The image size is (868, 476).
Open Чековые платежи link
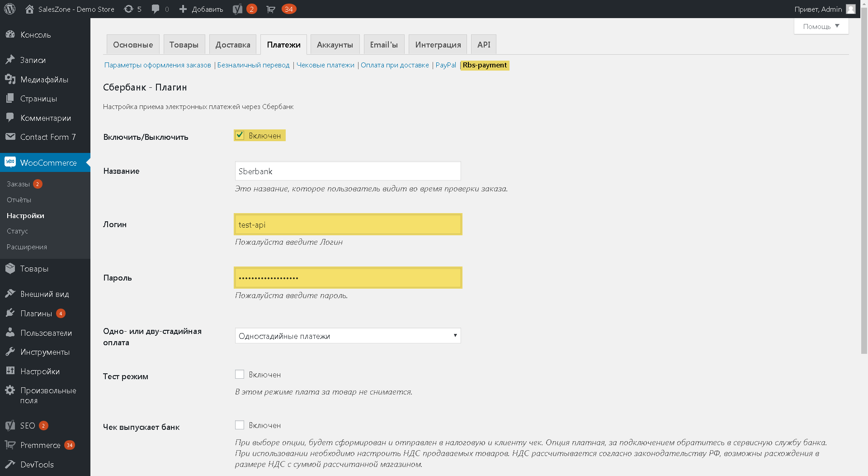[x=325, y=65]
